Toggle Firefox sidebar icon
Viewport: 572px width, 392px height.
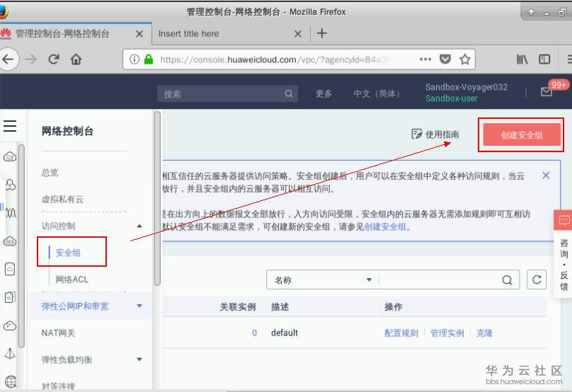point(544,59)
